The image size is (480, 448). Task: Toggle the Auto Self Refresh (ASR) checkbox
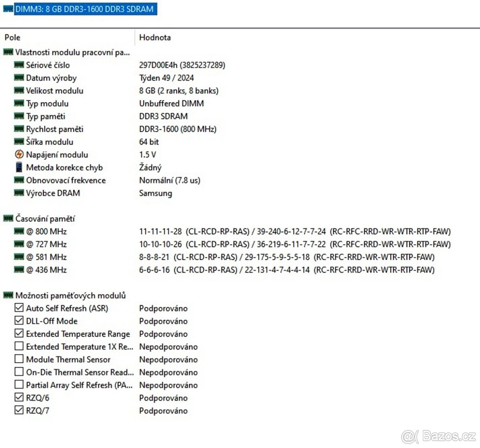tap(19, 308)
